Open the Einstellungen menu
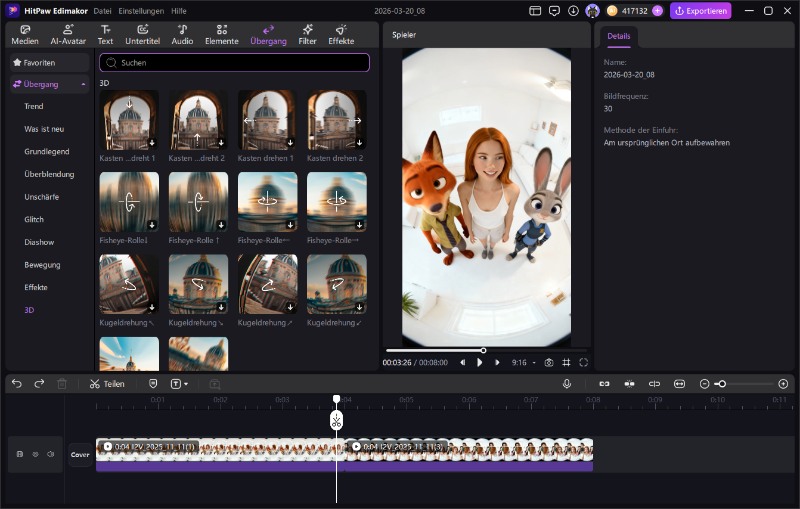Viewport: 800px width, 509px height. [x=141, y=10]
